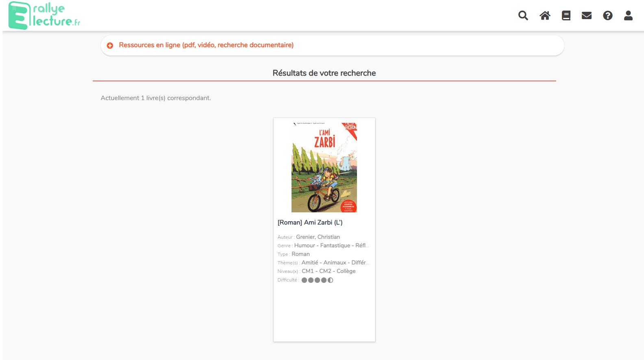
Task: Click 'Actuellement 1 livre(s) correspondant.' text
Action: [156, 98]
